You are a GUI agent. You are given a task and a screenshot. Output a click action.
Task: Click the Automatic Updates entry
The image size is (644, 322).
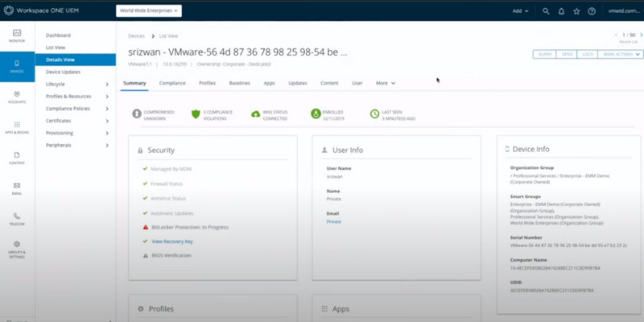click(x=171, y=213)
